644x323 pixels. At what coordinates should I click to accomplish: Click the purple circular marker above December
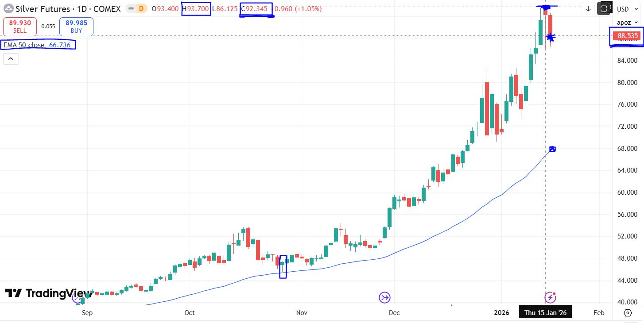(384, 297)
